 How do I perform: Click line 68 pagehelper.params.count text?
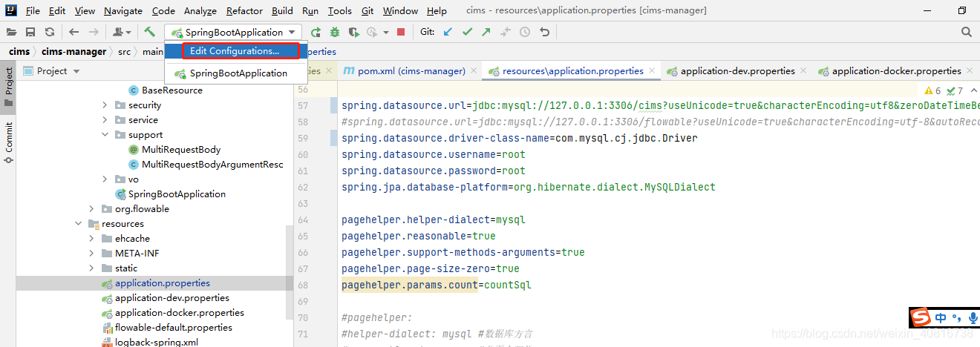click(410, 285)
